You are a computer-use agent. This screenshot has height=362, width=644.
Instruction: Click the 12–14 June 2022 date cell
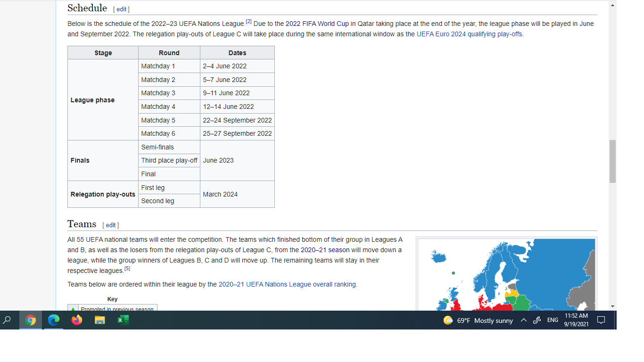point(237,107)
